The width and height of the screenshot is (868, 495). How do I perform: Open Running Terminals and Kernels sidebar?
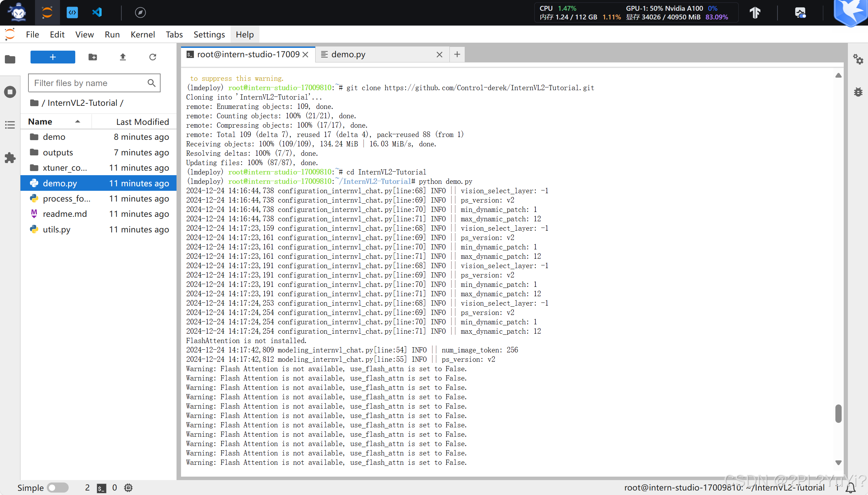click(10, 92)
